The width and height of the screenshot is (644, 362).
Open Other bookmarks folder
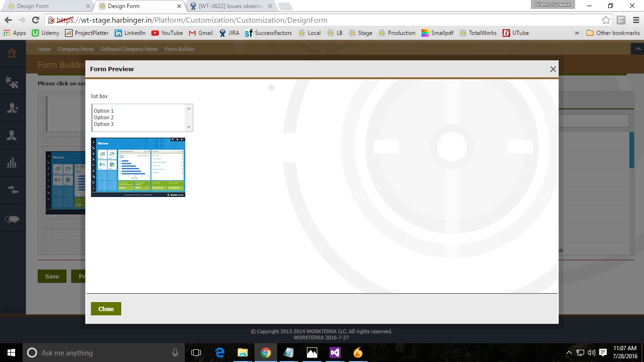coord(613,33)
